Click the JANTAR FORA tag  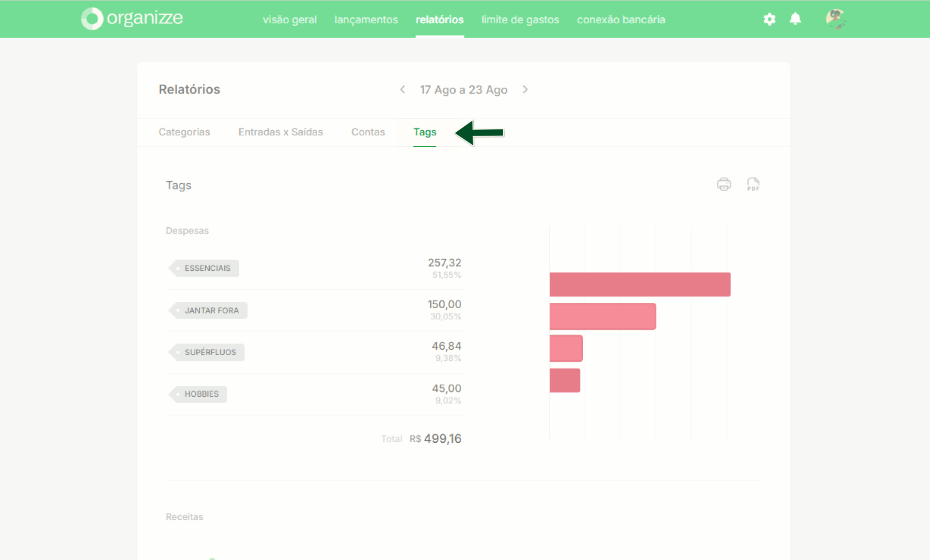coord(208,311)
